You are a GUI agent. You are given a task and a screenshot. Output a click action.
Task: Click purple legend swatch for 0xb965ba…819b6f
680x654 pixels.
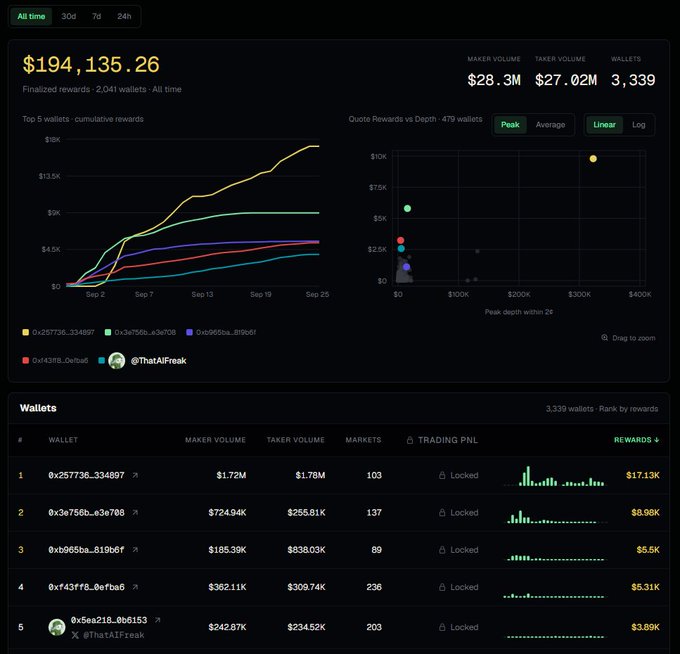[x=189, y=332]
